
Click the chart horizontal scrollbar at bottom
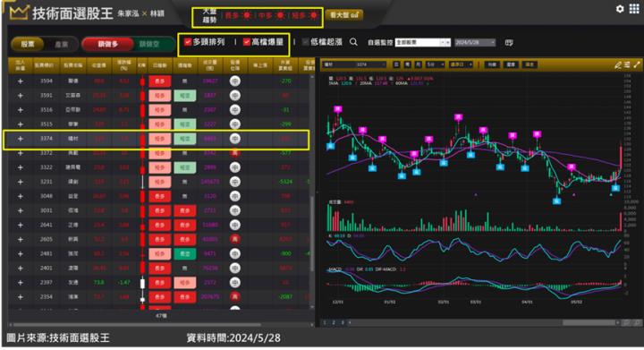click(485, 323)
